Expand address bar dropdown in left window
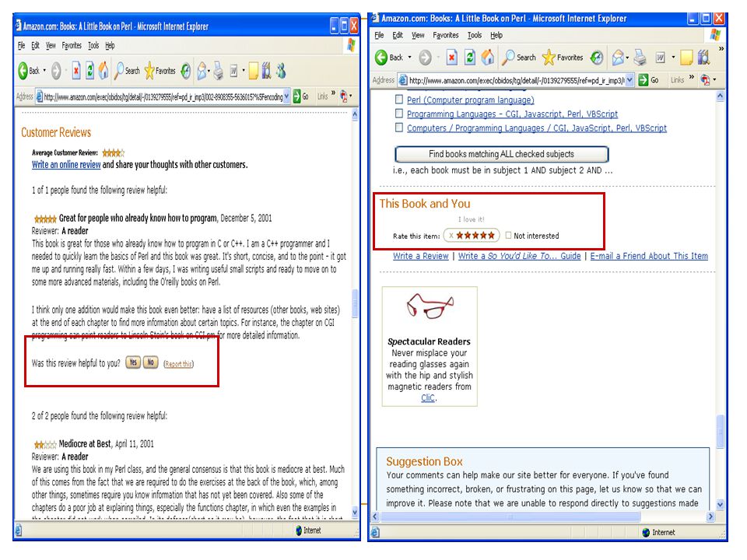Viewport: 747px width, 560px height. pos(286,96)
